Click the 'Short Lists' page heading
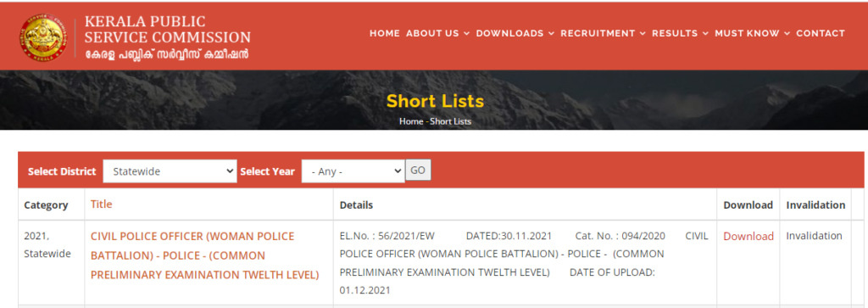 click(x=435, y=101)
